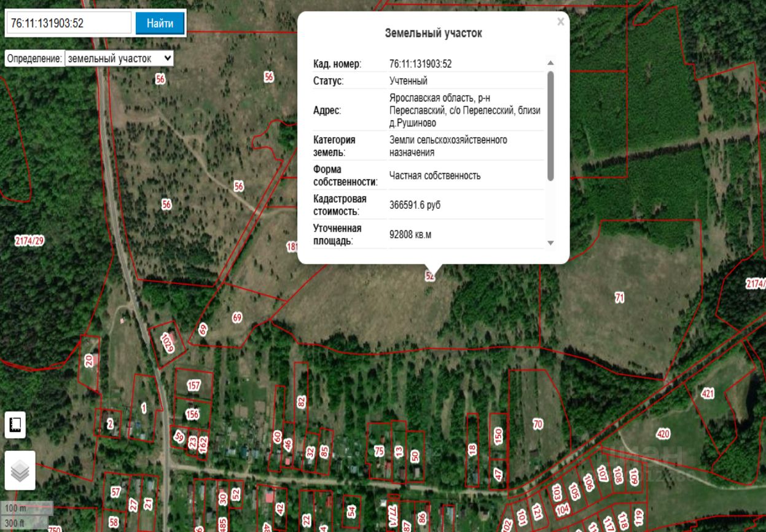The height and width of the screenshot is (532, 766).
Task: Click the Частная собственность value
Action: click(x=435, y=176)
